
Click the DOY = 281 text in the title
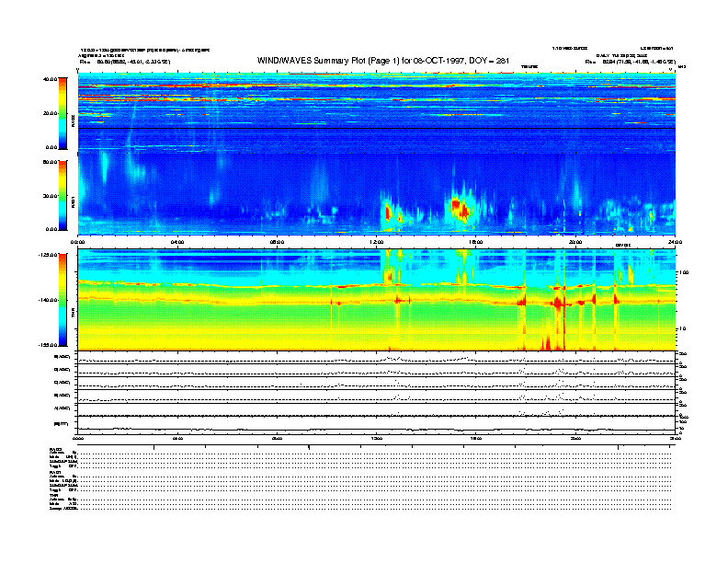(489, 61)
